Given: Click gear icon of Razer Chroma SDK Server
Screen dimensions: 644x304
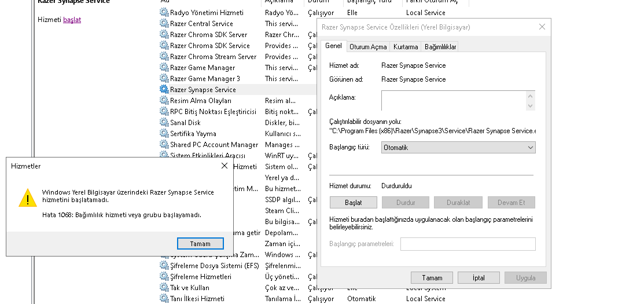Looking at the screenshot, I should click(x=164, y=35).
